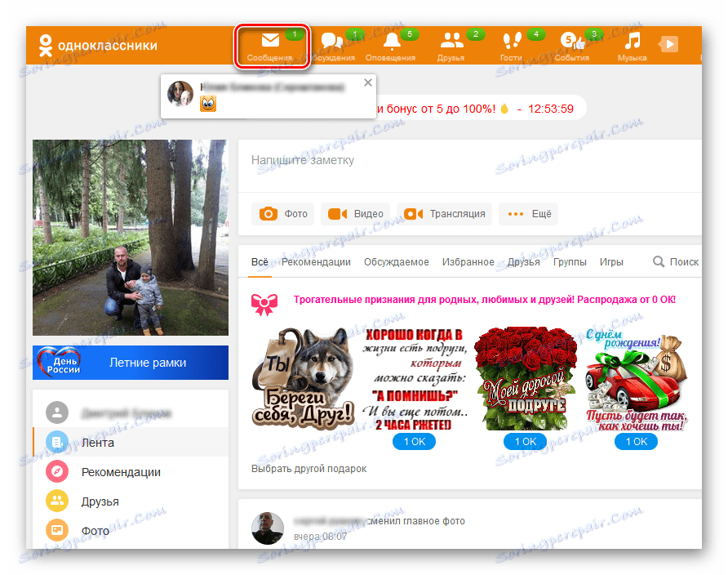Select the Рекомендации feed tab

316,262
